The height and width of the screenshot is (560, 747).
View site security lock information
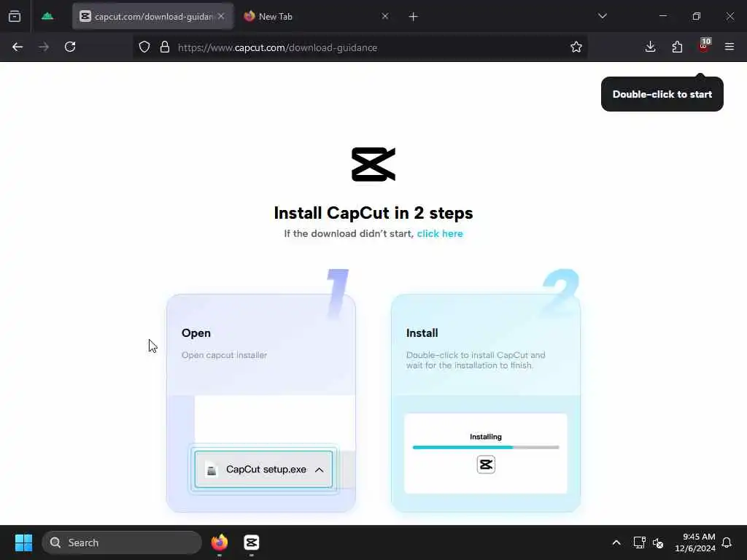pos(165,47)
